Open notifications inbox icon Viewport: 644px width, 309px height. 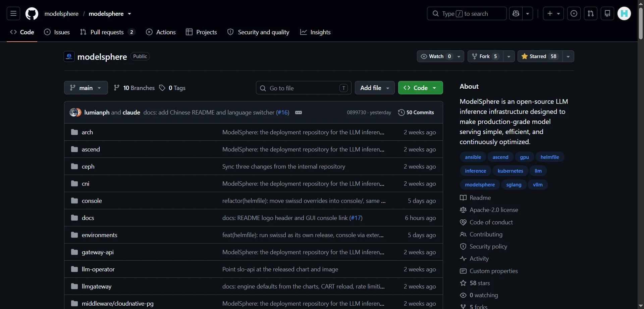click(x=607, y=13)
